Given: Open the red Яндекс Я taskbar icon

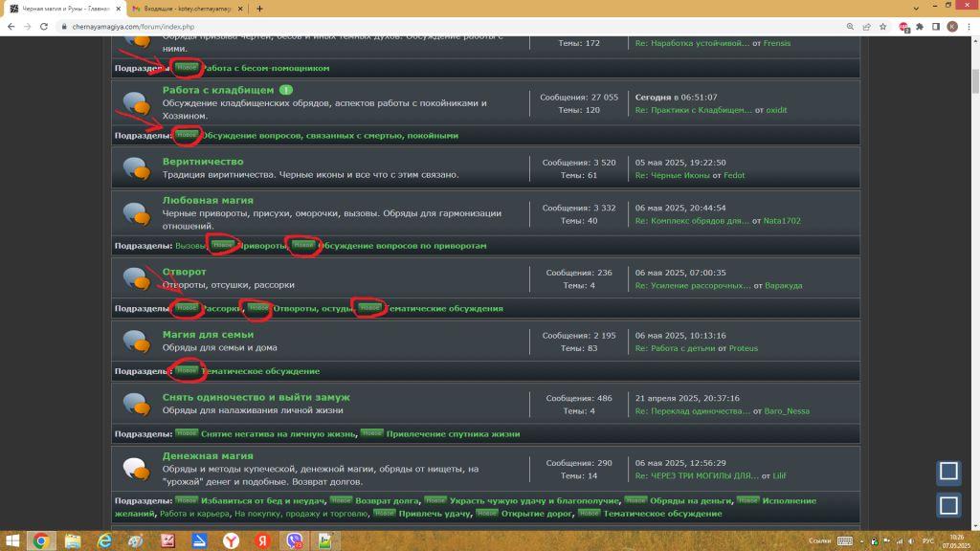Looking at the screenshot, I should pos(262,541).
